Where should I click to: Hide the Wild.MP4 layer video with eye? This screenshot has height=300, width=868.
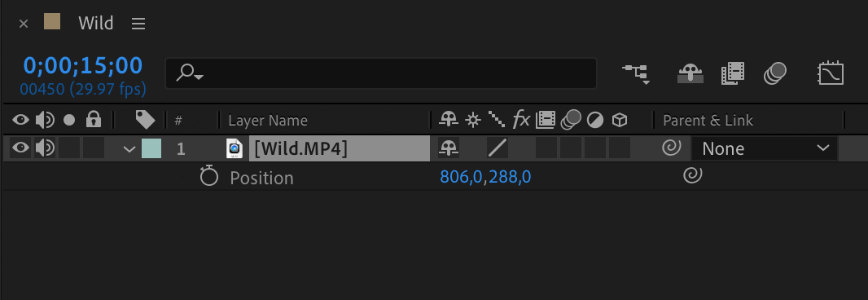20,148
